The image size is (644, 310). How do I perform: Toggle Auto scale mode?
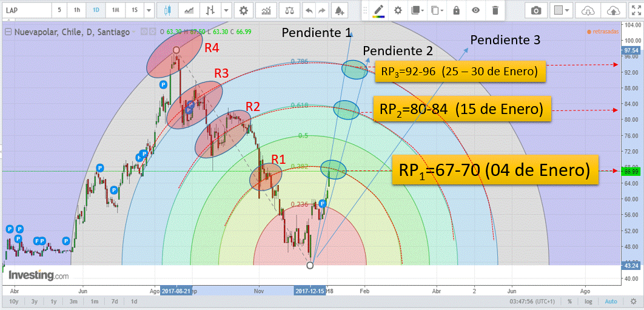point(611,302)
